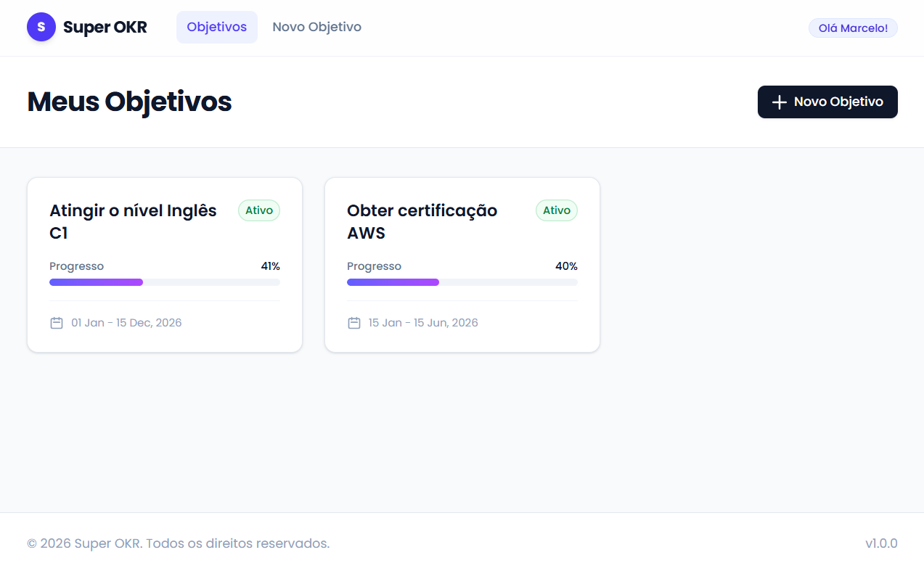Toggle the Ativo badge on the AWS objective
This screenshot has height=571, width=924.
click(x=556, y=210)
